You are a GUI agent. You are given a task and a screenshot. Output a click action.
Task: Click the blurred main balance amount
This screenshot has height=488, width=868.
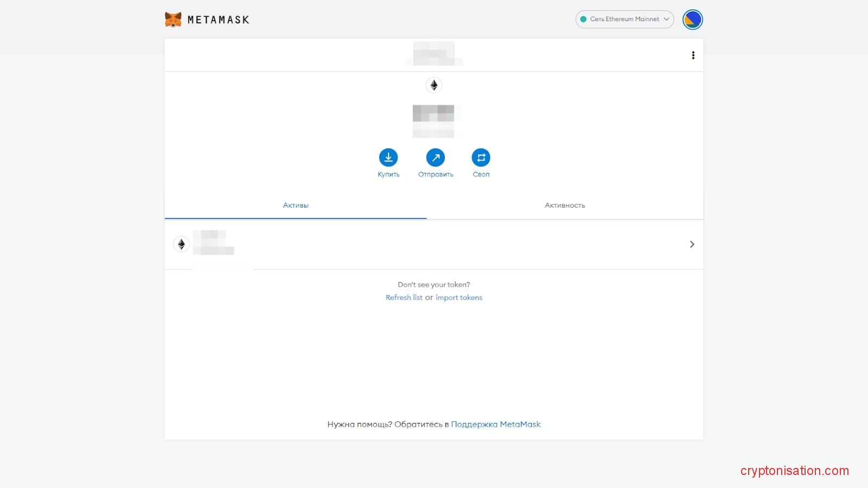(433, 120)
